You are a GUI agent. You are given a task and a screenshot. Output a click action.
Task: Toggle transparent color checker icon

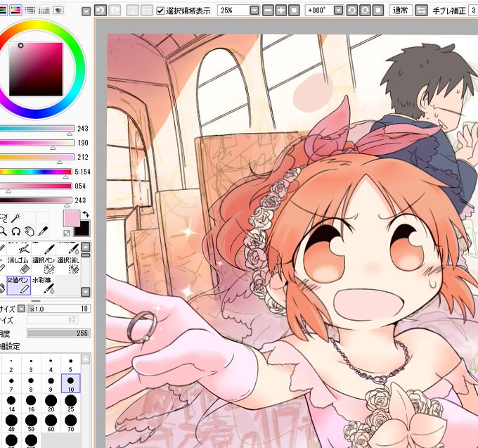click(67, 233)
